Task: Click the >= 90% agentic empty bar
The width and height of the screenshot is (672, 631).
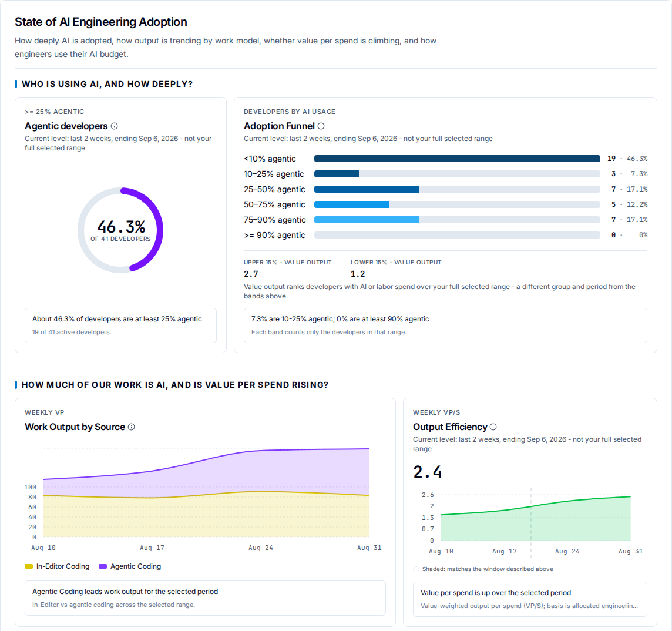Action: tap(457, 235)
